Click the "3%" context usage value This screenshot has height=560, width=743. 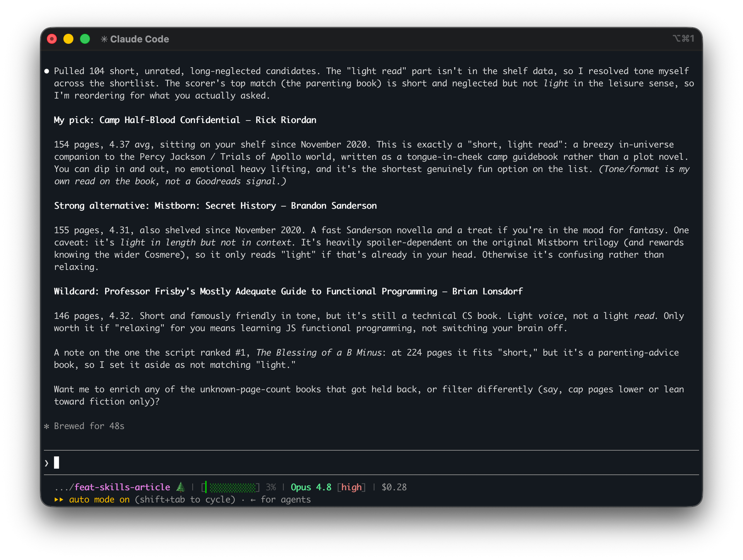pos(271,487)
